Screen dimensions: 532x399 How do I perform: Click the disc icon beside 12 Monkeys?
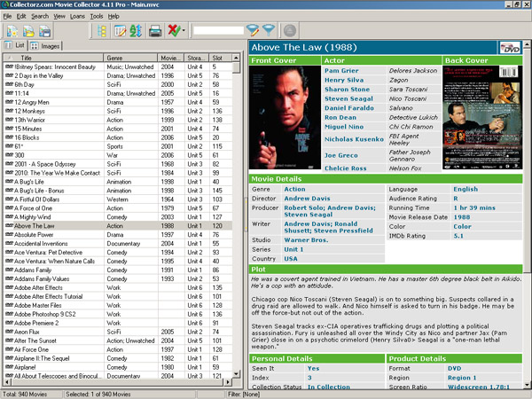tap(9, 111)
